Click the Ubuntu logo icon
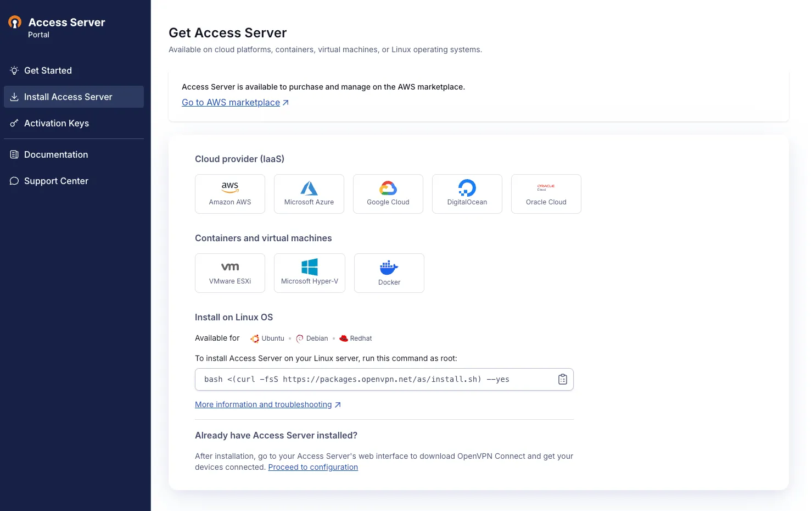 click(x=255, y=338)
